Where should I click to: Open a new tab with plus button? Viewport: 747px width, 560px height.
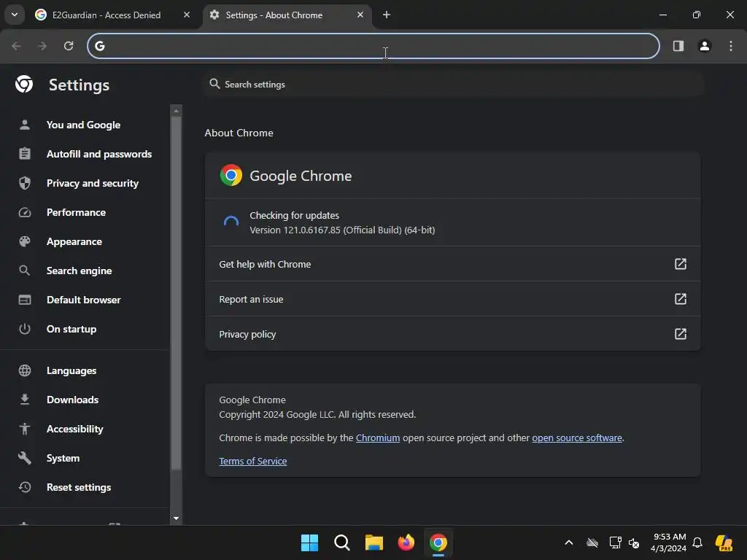(x=387, y=15)
